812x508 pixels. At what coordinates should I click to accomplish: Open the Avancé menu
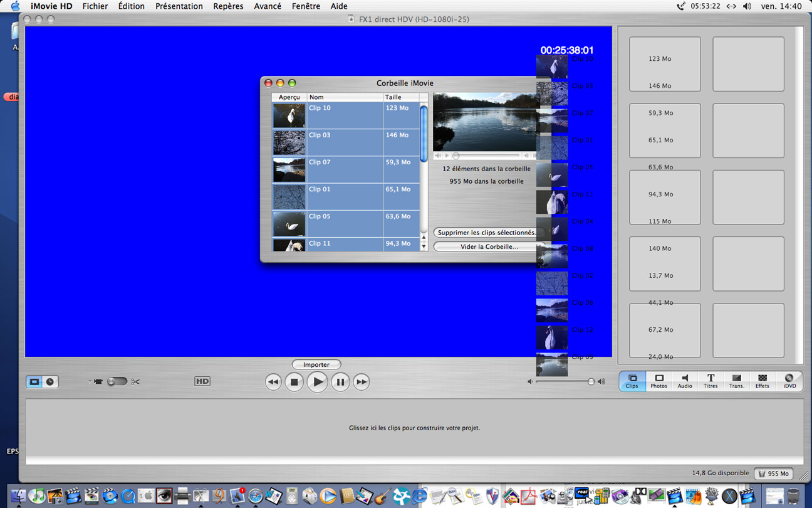(268, 6)
